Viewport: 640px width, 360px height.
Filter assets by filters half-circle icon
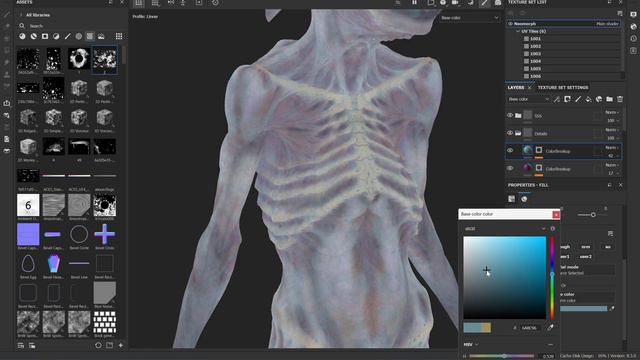56,36
